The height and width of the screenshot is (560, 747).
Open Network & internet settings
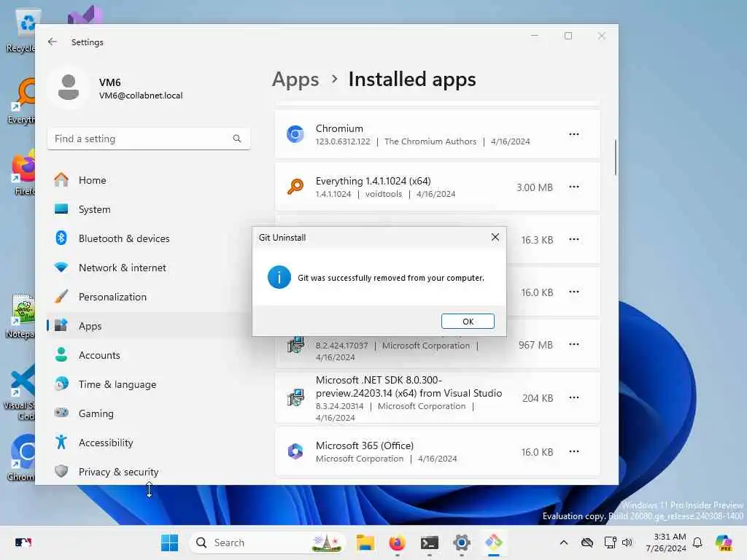(147, 268)
